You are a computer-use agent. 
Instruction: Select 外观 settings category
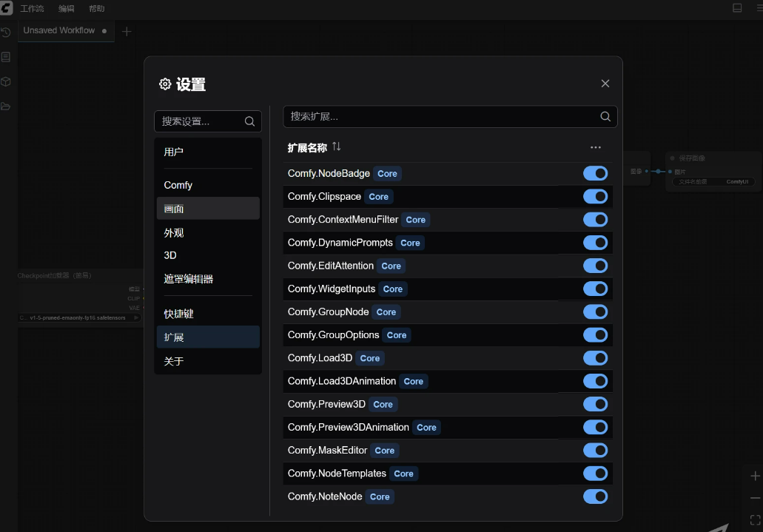[x=208, y=232]
